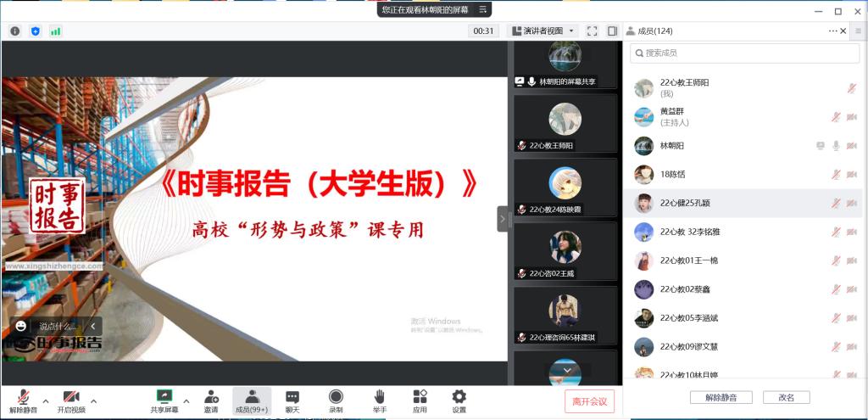Open the 聊天 chat panel
This screenshot has height=420, width=868.
pos(292,400)
